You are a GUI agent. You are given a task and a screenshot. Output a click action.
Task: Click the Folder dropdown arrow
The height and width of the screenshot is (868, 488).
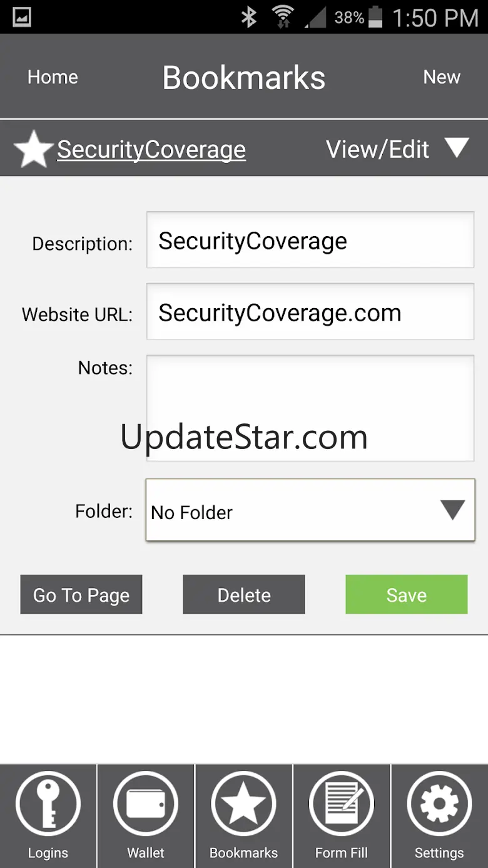click(452, 510)
